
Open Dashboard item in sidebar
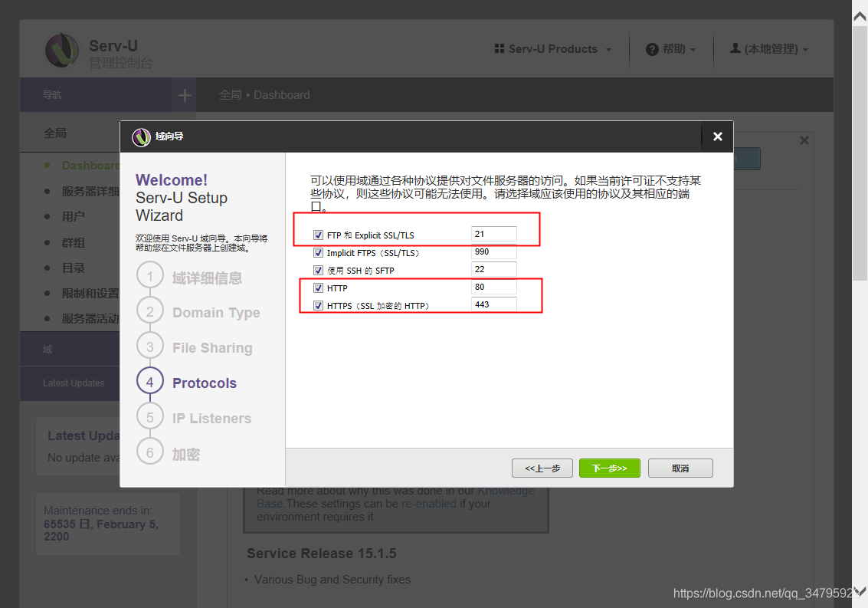click(x=90, y=165)
